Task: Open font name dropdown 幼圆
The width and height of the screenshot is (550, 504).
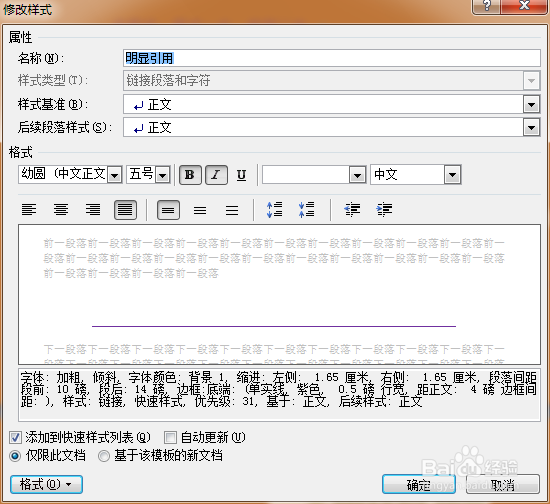Action: (x=114, y=175)
